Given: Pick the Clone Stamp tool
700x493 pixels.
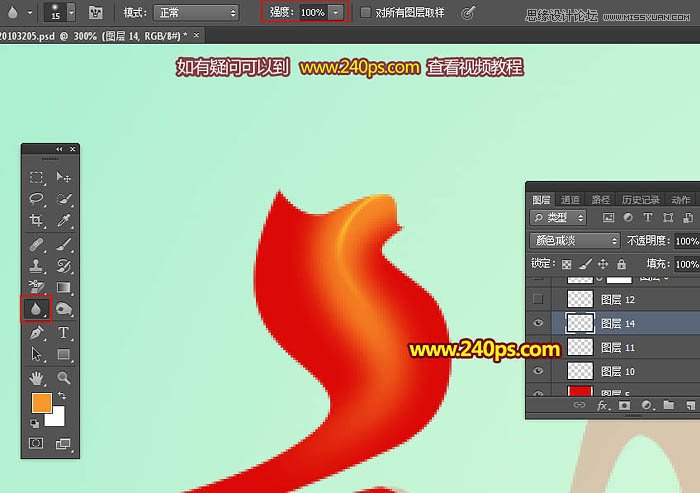Looking at the screenshot, I should pos(36,266).
